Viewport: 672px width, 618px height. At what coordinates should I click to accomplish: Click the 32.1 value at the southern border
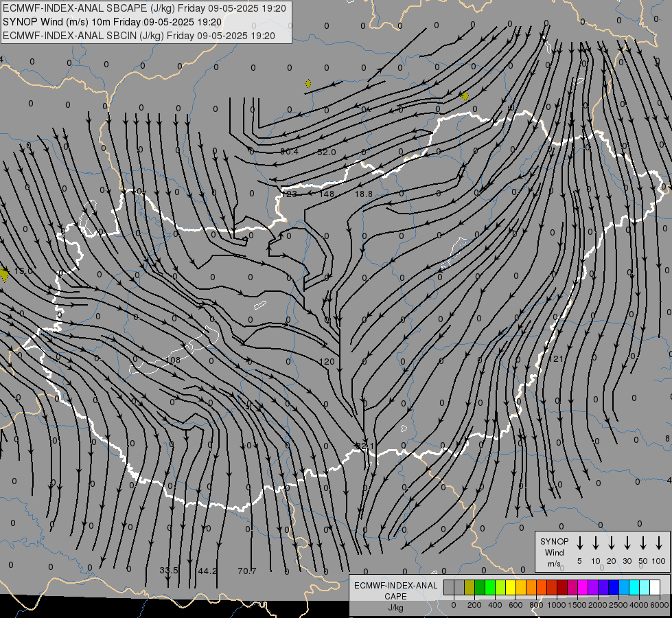[365, 446]
